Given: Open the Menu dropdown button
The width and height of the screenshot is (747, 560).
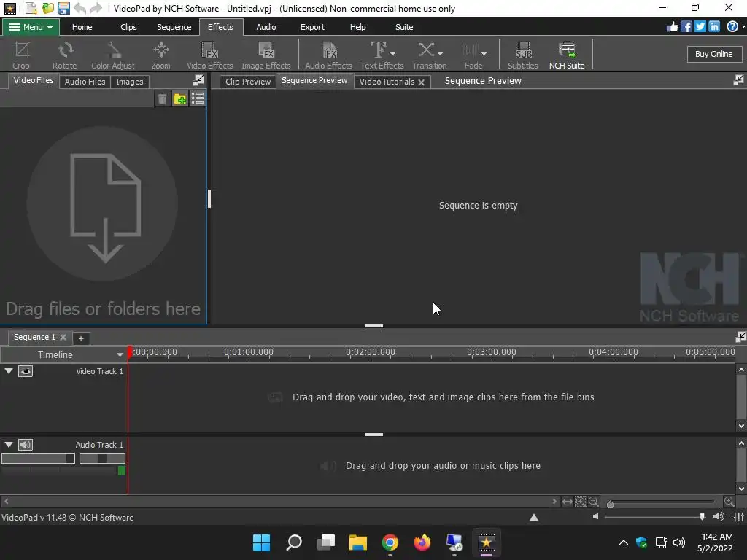Looking at the screenshot, I should point(31,27).
